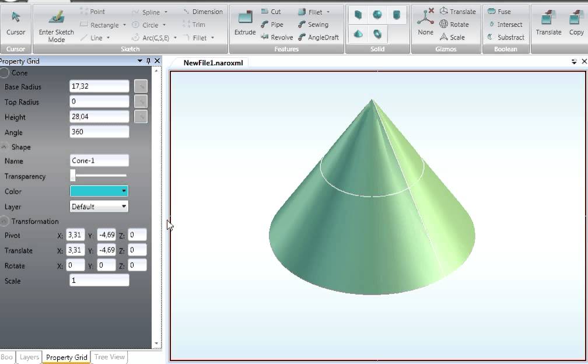Click the Scale value field
This screenshot has width=588, height=364.
[x=99, y=280]
